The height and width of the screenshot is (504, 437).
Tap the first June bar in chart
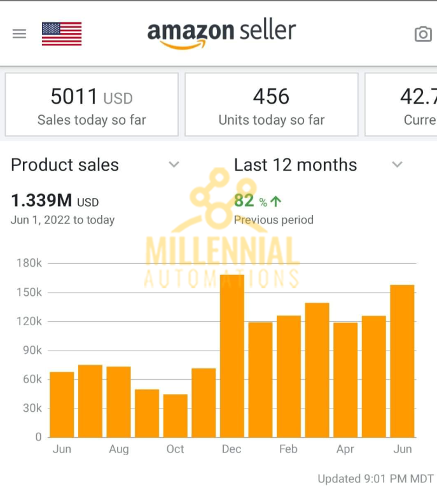(62, 405)
